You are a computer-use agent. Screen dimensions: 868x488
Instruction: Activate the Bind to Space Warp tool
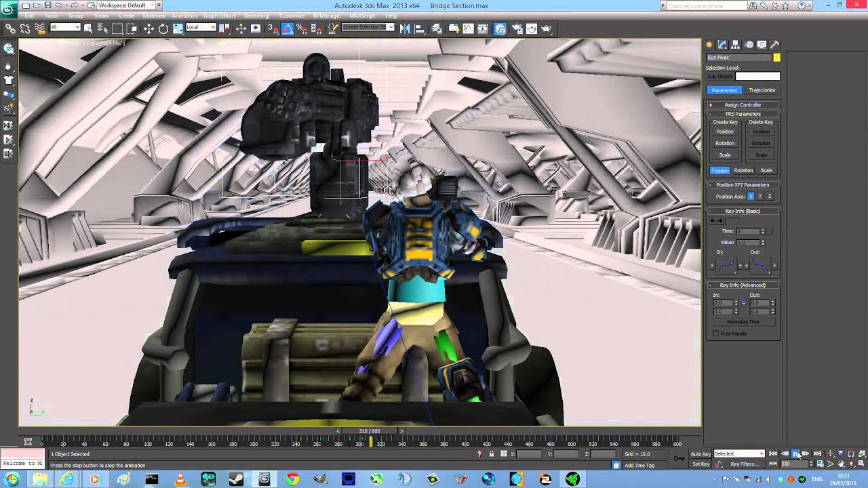point(40,28)
